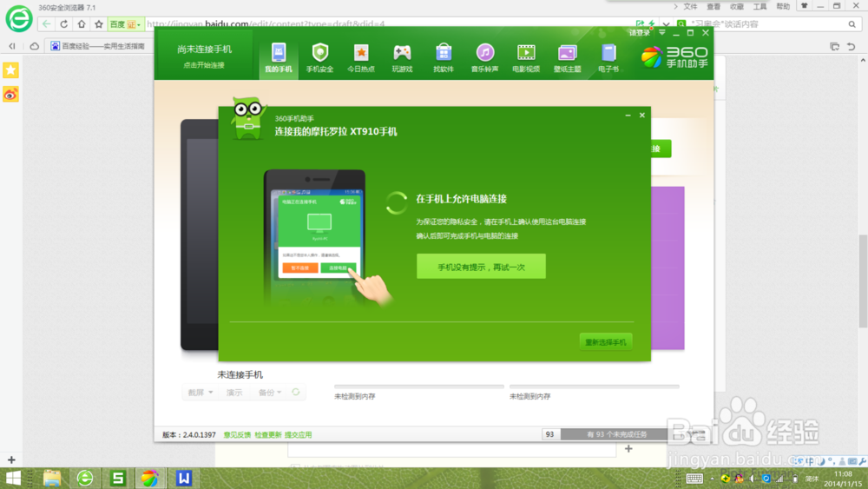Image resolution: width=868 pixels, height=489 pixels.
Task: Click the 重新选择手机 button
Action: [x=606, y=342]
